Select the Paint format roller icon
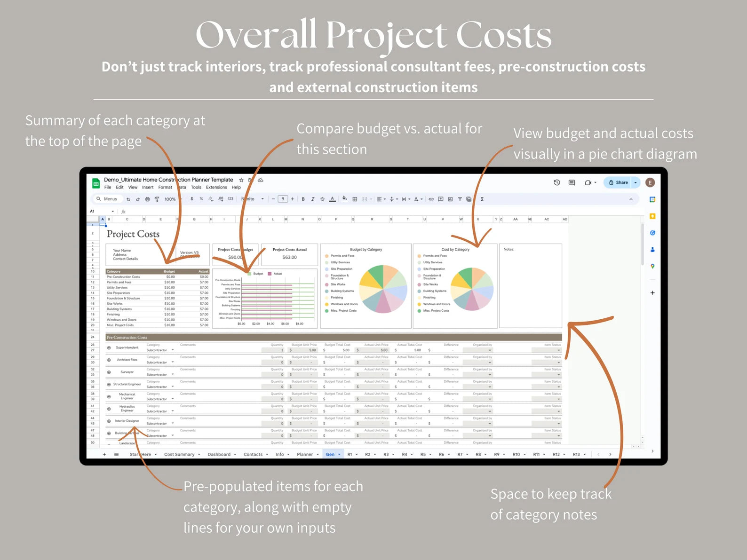This screenshot has height=560, width=747. click(x=157, y=199)
